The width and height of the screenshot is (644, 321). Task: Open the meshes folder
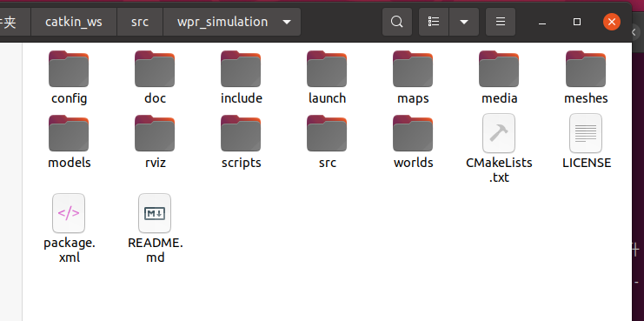click(586, 69)
